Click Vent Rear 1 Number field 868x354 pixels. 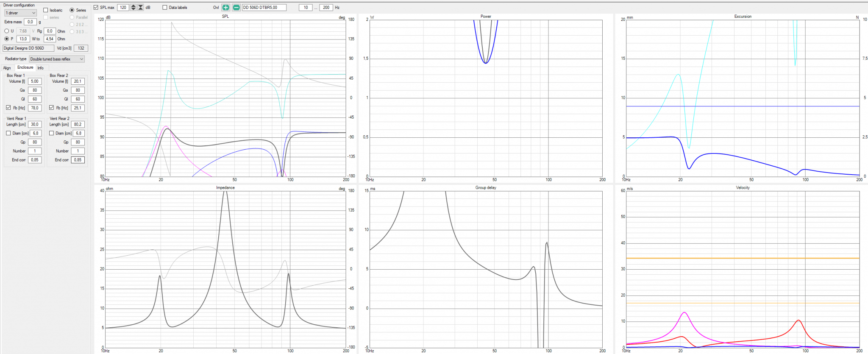point(35,151)
